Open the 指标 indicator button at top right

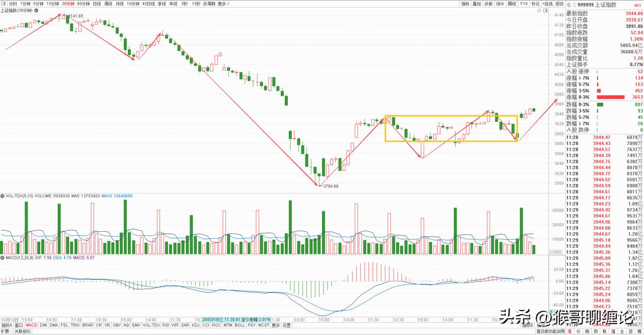coord(465,4)
